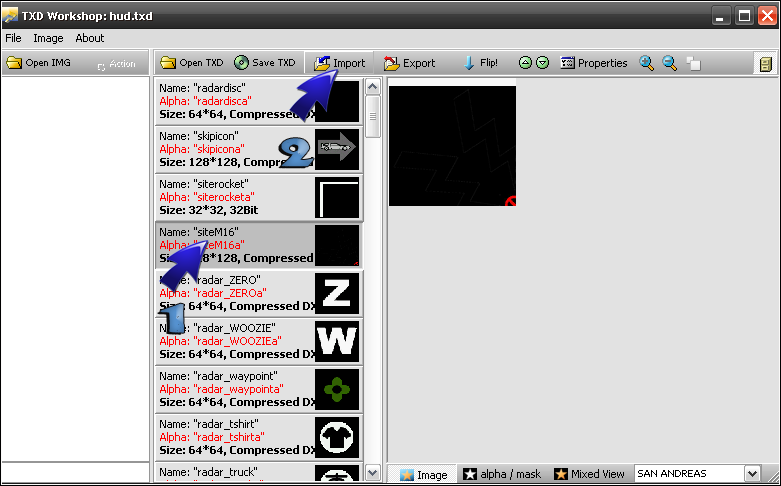
Task: Select the radar_tshirt texture entry
Action: 259,437
